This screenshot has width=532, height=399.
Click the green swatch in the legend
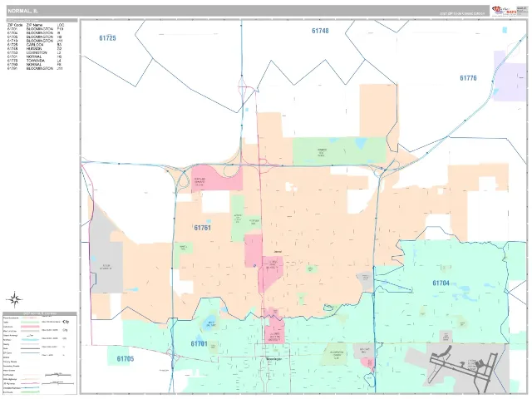[x=30, y=322]
